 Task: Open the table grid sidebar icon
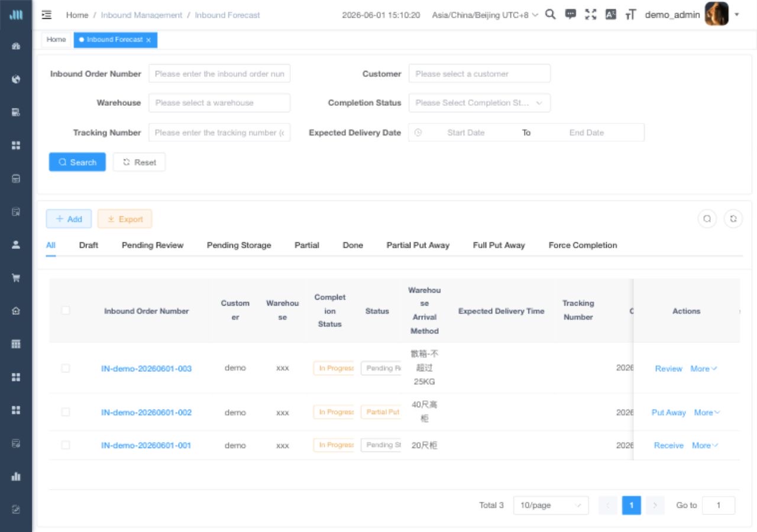16,344
